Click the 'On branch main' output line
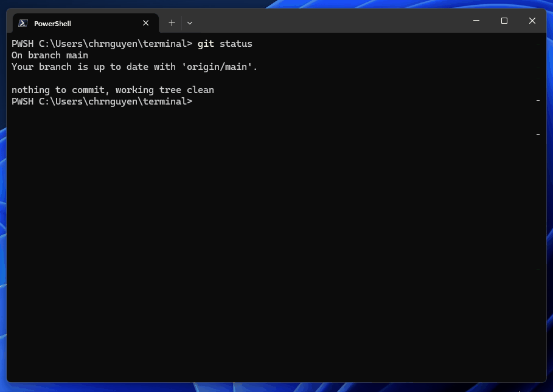Viewport: 553px width, 392px height. [49, 55]
